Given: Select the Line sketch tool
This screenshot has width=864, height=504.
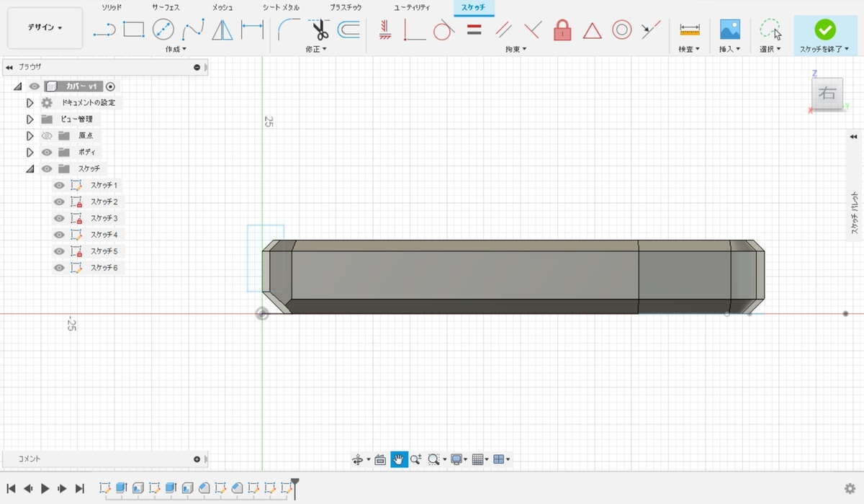Looking at the screenshot, I should [x=104, y=30].
